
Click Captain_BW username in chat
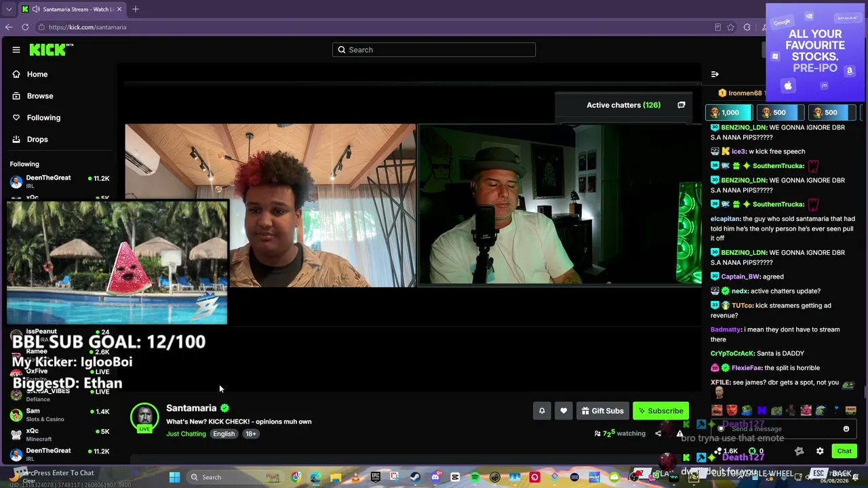pyautogui.click(x=740, y=277)
